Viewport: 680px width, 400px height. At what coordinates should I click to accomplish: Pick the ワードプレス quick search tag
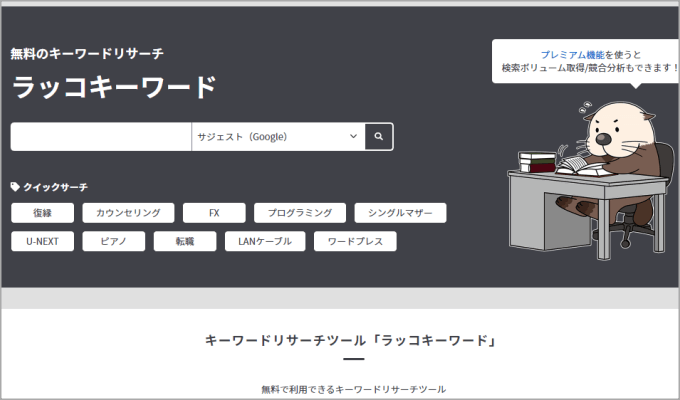click(355, 241)
